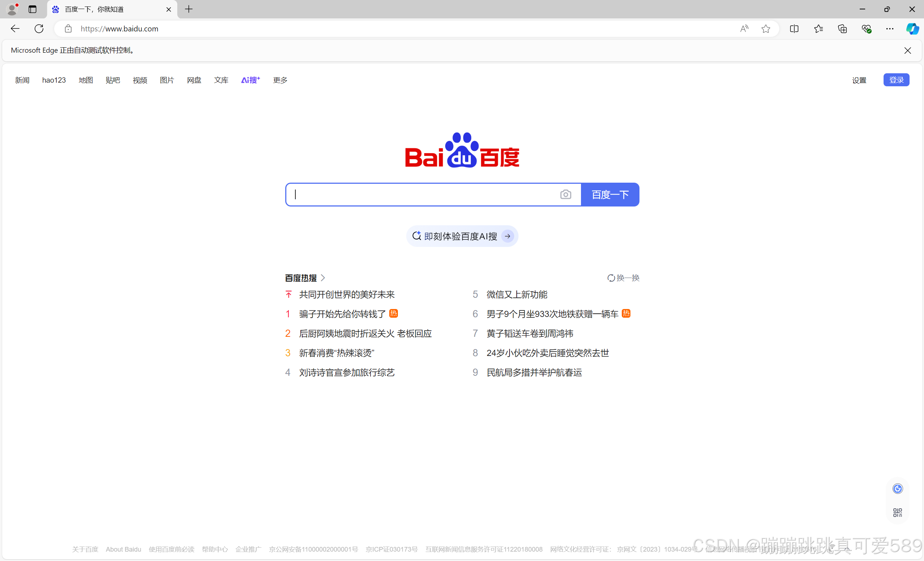Image resolution: width=924 pixels, height=561 pixels.
Task: Open Favorites list icon
Action: 818,29
